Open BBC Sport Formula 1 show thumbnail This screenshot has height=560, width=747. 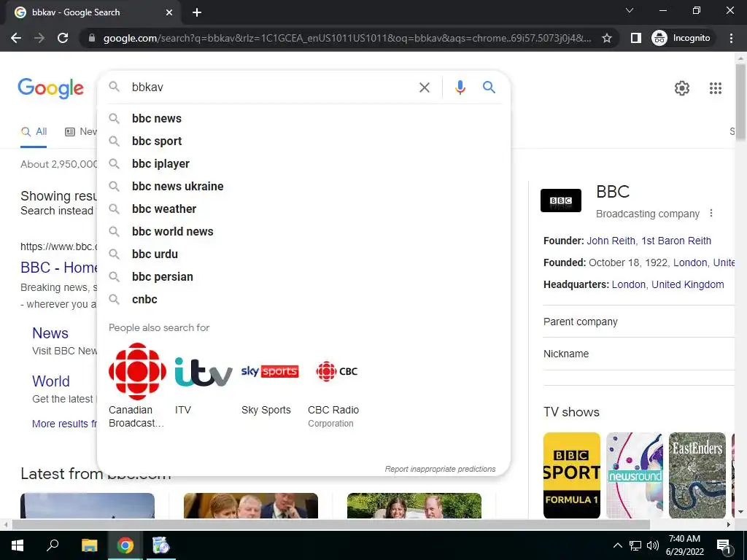(572, 475)
